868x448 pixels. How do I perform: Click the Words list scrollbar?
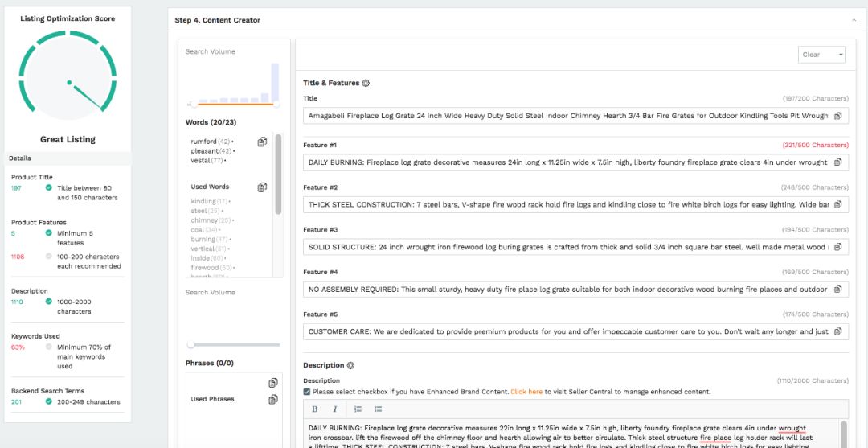[278, 174]
